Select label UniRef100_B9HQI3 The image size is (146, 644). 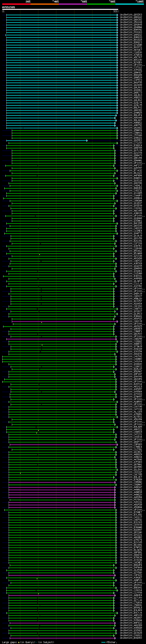(x=131, y=42)
